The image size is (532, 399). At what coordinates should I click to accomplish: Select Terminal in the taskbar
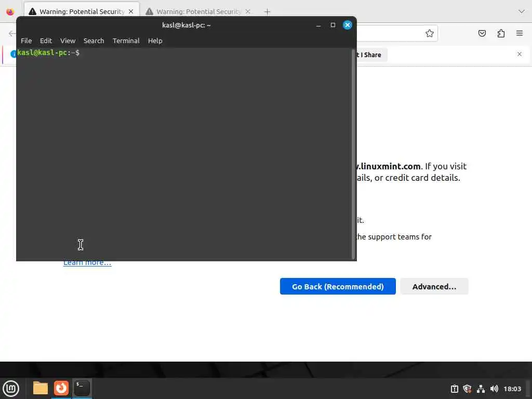(x=82, y=388)
